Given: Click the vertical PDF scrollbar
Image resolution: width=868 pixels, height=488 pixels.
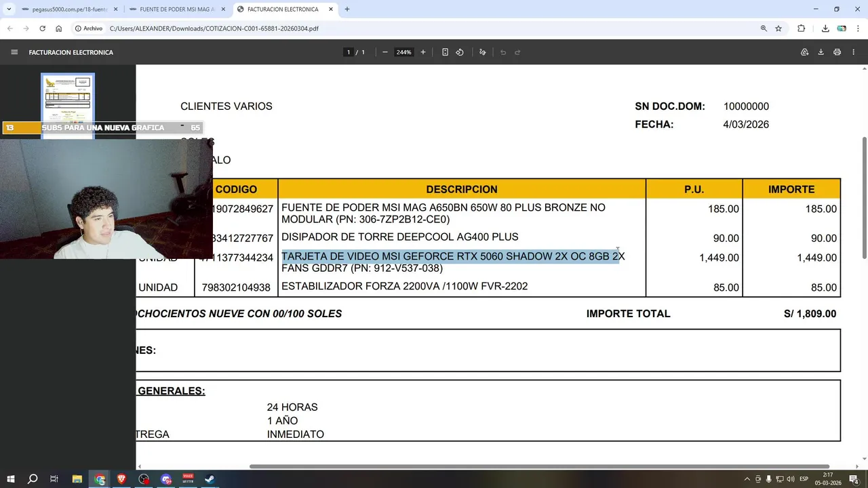Looking at the screenshot, I should pyautogui.click(x=864, y=197).
